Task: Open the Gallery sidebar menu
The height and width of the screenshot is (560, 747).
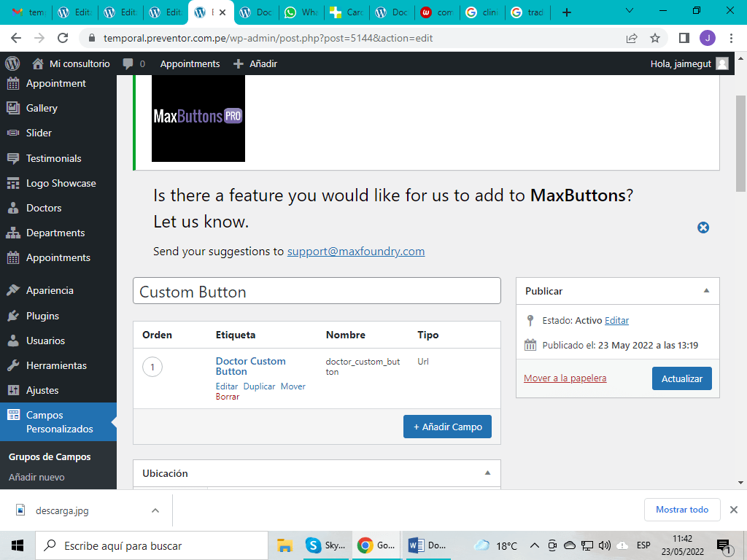Action: tap(42, 108)
